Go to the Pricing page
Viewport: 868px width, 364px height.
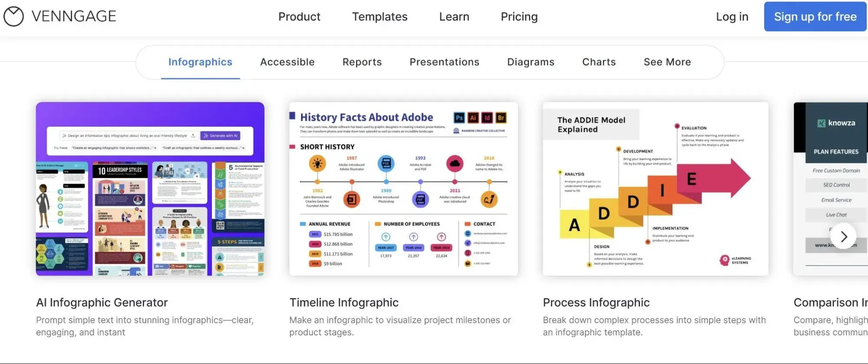519,16
